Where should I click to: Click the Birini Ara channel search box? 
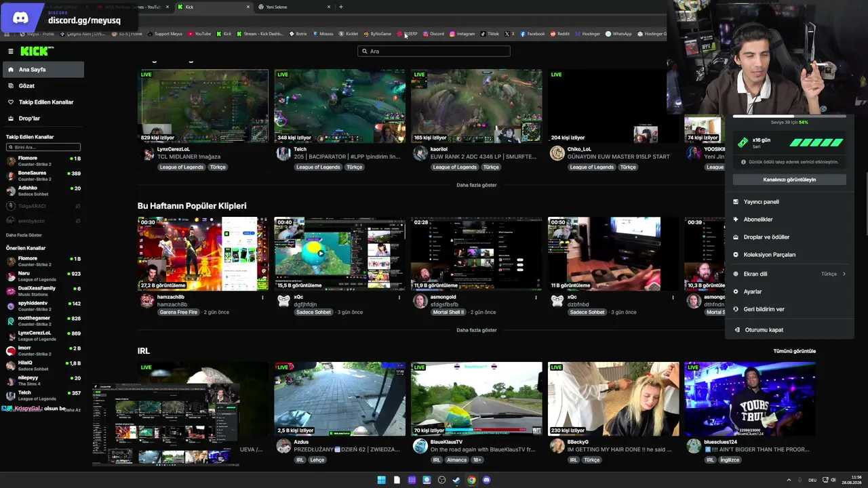[43, 147]
